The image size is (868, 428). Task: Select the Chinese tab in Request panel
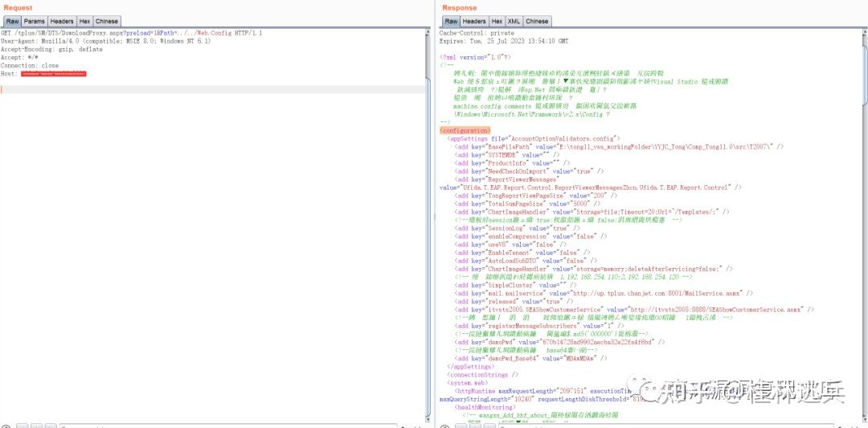[107, 21]
